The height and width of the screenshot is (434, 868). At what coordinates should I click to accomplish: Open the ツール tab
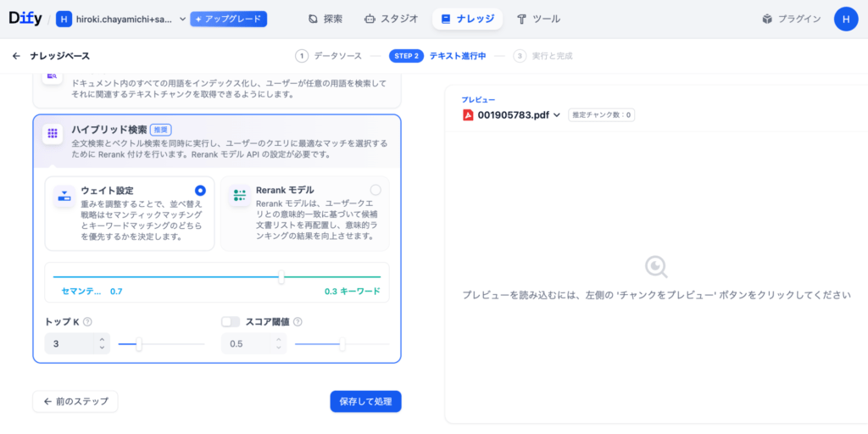(x=538, y=19)
